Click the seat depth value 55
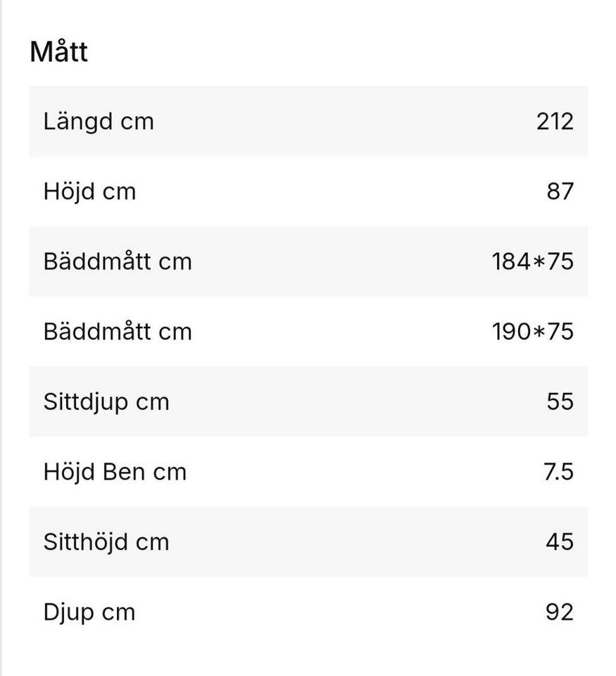This screenshot has height=676, width=616. (560, 402)
